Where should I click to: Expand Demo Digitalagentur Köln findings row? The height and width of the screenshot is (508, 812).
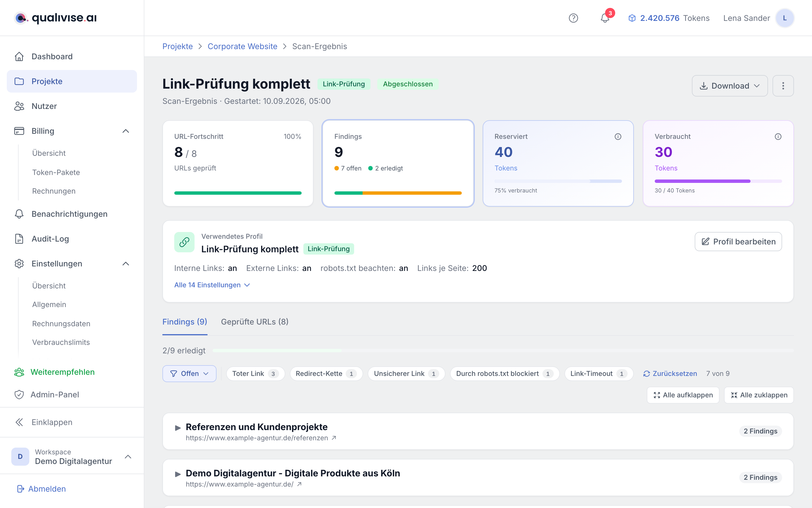(478, 478)
